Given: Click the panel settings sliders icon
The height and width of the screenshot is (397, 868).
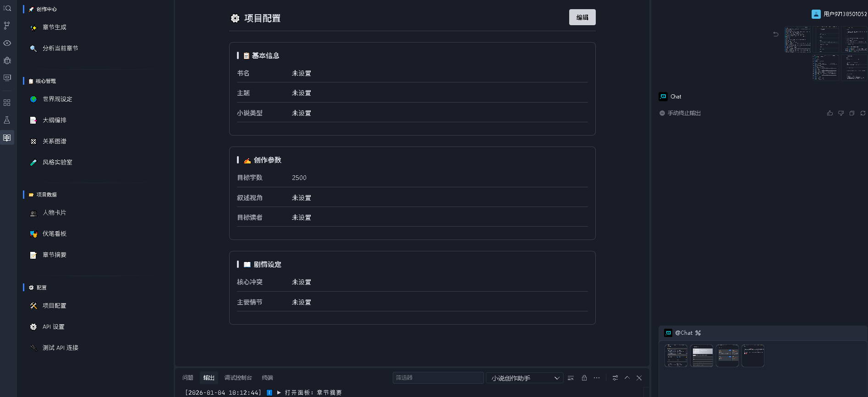Looking at the screenshot, I should pyautogui.click(x=615, y=378).
